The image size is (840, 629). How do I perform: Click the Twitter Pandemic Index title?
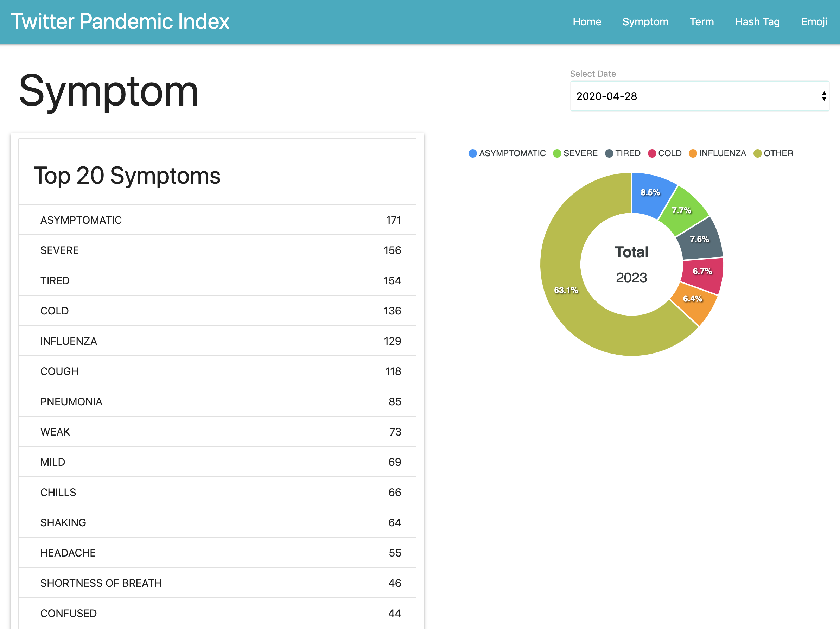click(120, 22)
